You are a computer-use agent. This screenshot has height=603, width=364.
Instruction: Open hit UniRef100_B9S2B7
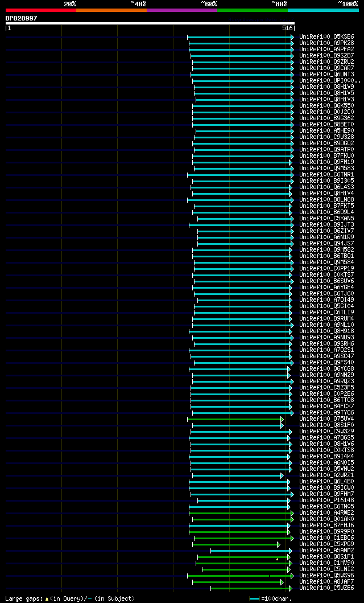[x=327, y=56]
